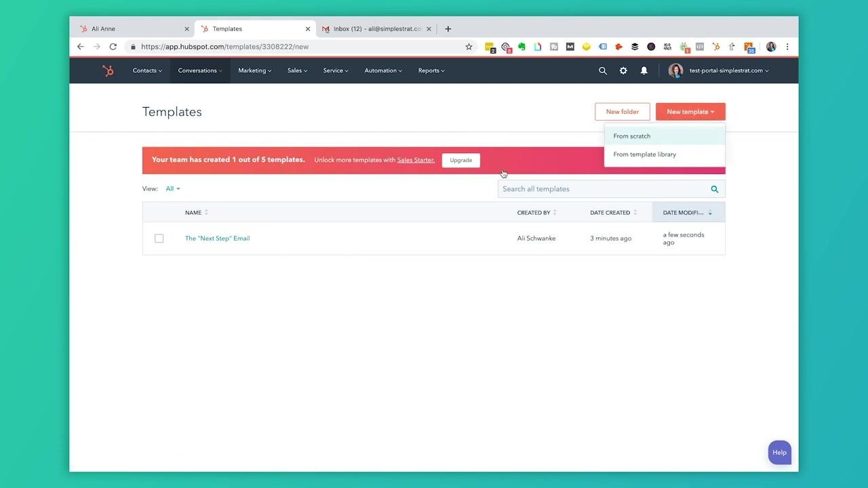Click the HubSpot sprocket logo in navbar
Image resolution: width=868 pixels, height=488 pixels.
coord(108,70)
